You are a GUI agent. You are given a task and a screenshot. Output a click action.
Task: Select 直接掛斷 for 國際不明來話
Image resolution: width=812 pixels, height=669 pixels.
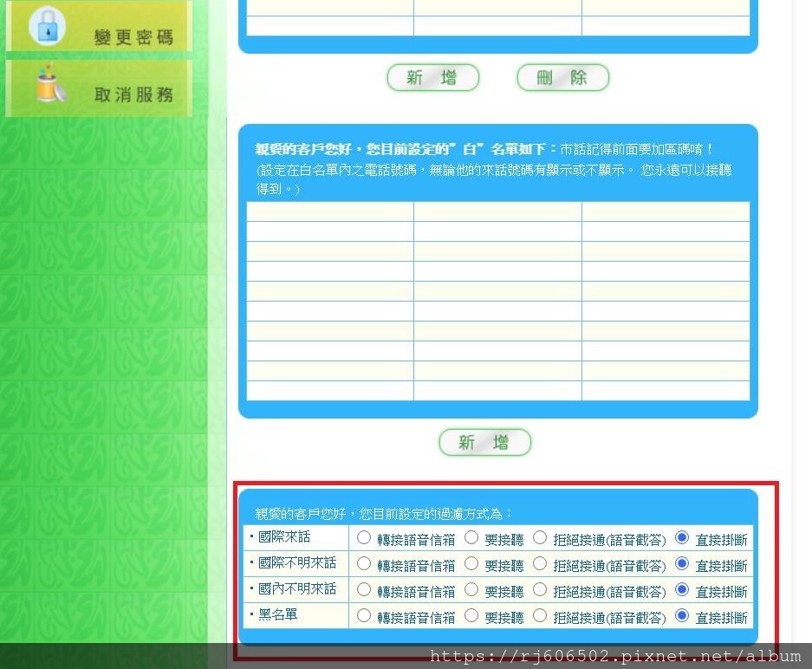click(x=680, y=563)
